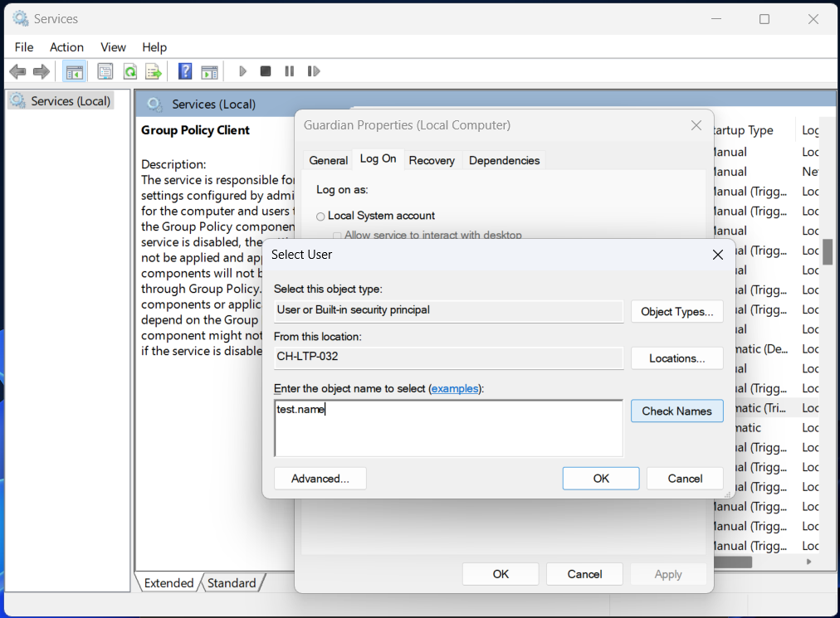The image size is (840, 618).
Task: Toggle the Show/Hide Console Tree icon
Action: point(75,71)
